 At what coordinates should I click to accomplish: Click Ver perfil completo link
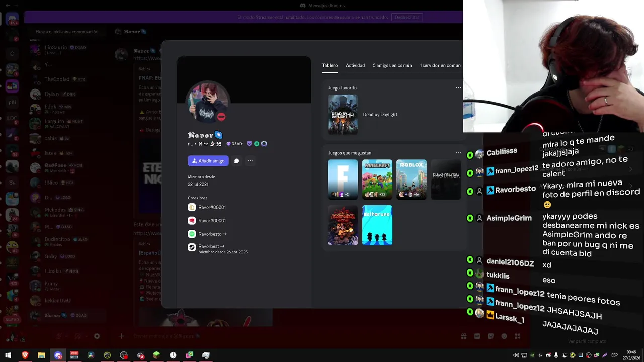point(587,341)
